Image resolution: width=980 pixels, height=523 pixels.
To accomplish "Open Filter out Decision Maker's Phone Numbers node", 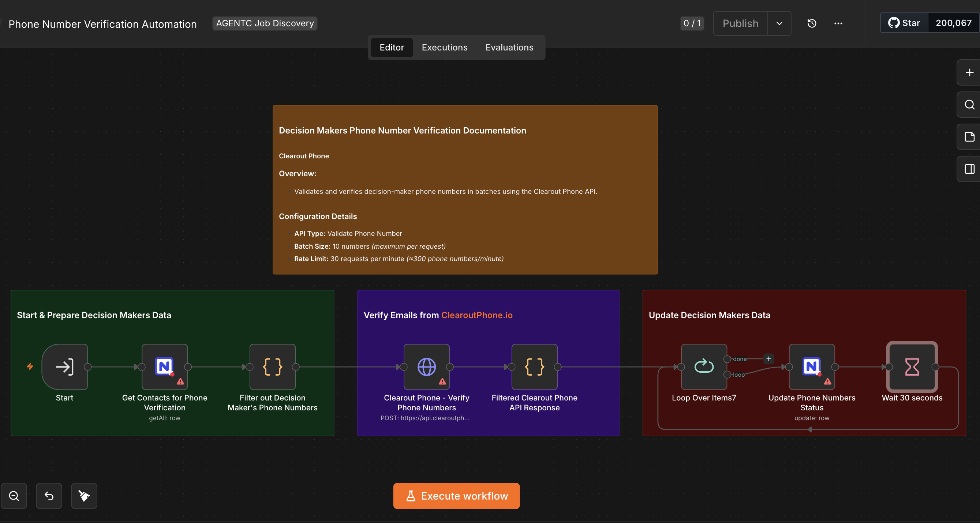I will click(272, 367).
